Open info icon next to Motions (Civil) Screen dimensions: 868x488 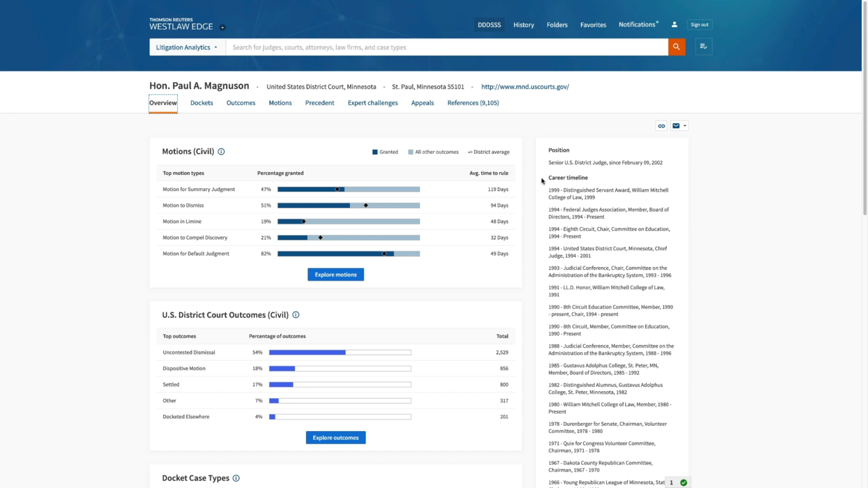[221, 152]
